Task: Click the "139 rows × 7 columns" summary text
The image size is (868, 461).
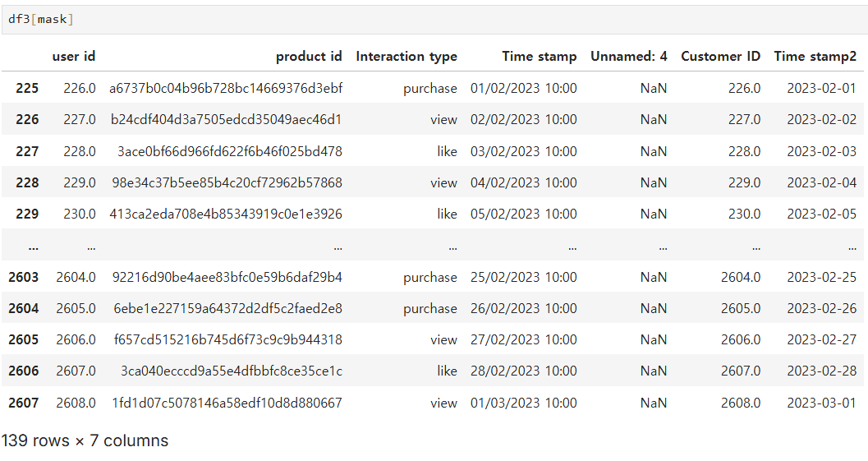Action: (x=85, y=440)
